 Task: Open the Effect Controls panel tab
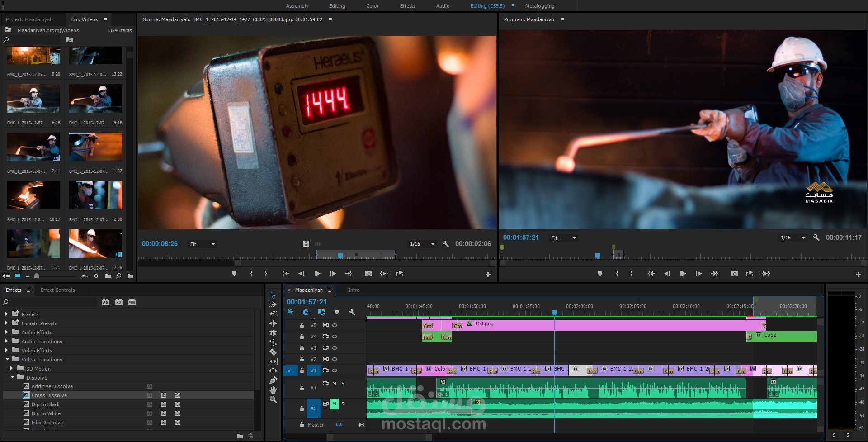[x=57, y=290]
